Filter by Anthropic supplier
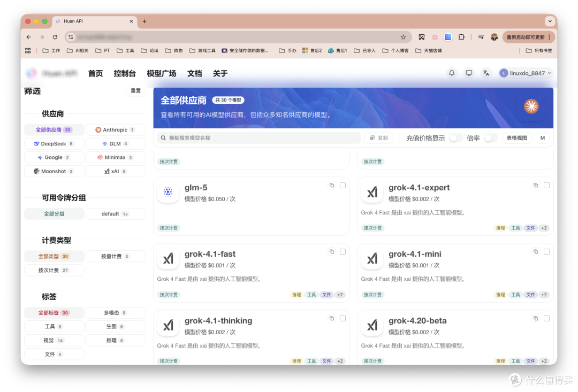 [x=116, y=129]
